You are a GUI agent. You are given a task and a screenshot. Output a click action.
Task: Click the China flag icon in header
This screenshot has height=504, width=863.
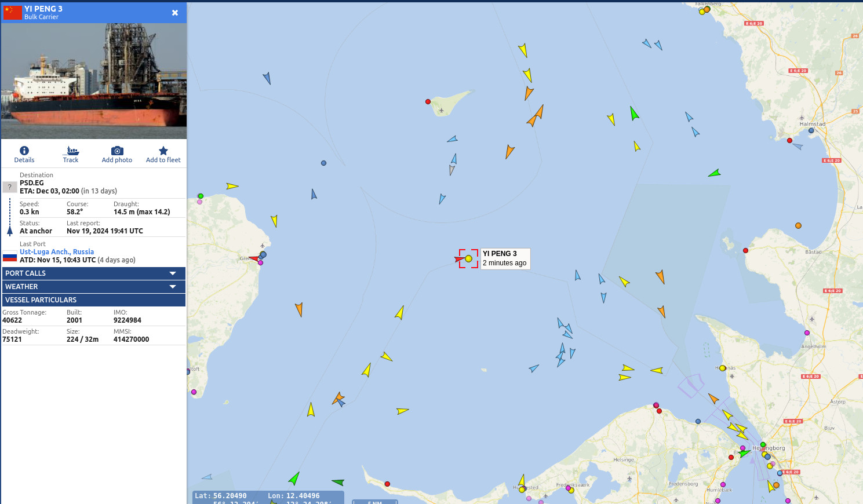pyautogui.click(x=12, y=12)
